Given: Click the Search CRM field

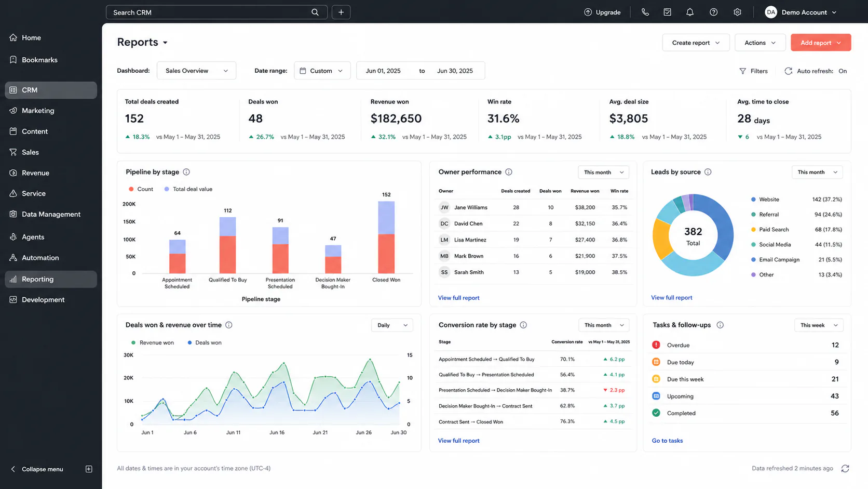Looking at the screenshot, I should 216,12.
